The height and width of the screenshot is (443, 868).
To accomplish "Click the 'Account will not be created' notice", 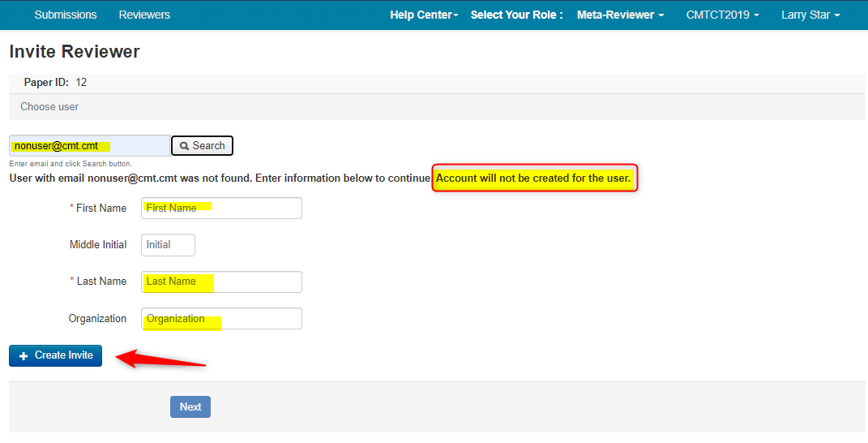I will [533, 178].
